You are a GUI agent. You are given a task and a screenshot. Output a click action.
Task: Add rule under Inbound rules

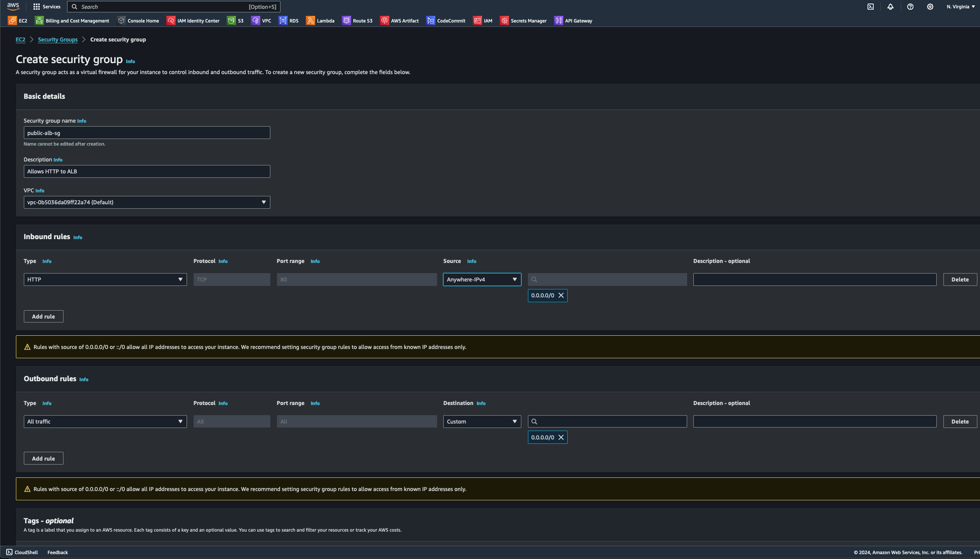point(44,317)
